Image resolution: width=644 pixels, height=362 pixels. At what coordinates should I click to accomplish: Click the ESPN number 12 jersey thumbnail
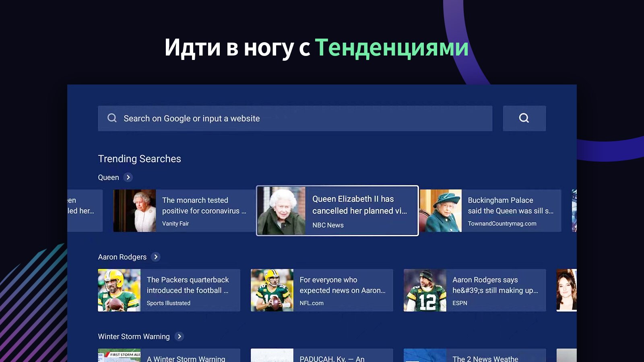425,290
